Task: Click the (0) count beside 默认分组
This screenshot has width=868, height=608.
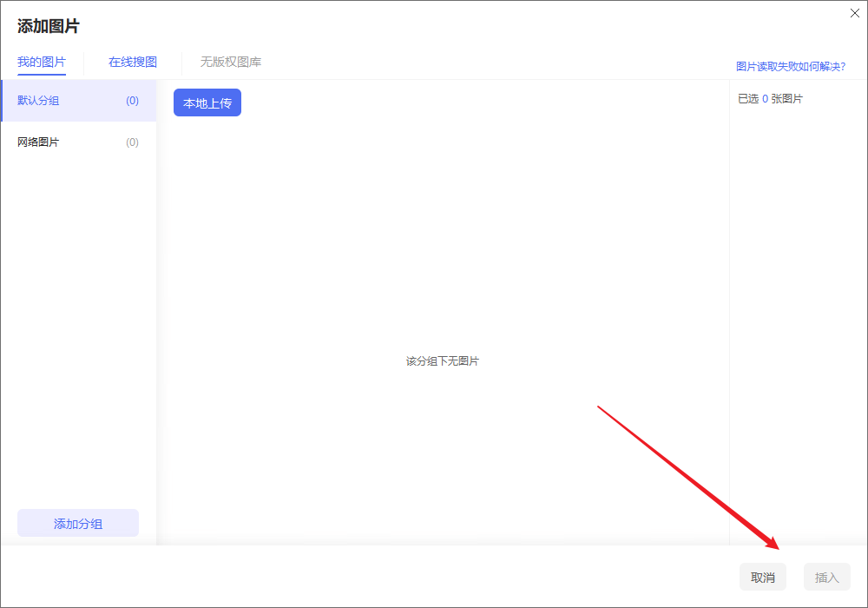Action: [132, 101]
